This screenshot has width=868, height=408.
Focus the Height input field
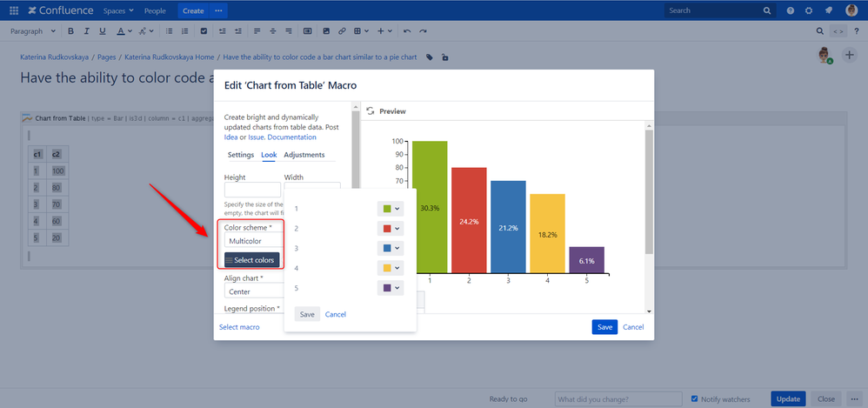click(x=252, y=190)
